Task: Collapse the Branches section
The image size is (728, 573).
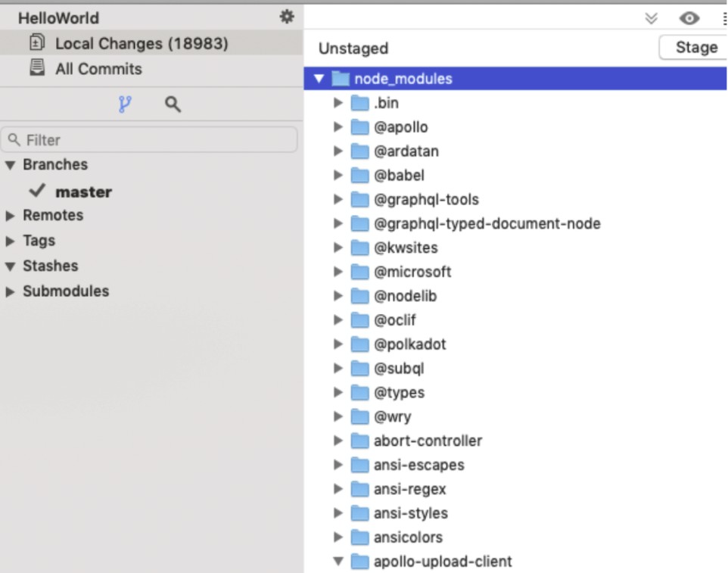Action: coord(11,165)
